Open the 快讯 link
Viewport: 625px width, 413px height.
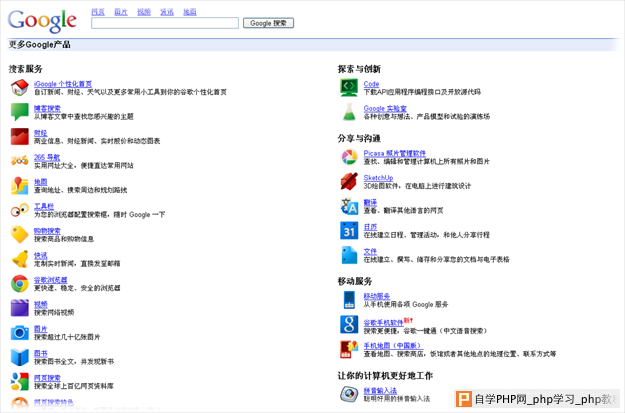tap(41, 256)
